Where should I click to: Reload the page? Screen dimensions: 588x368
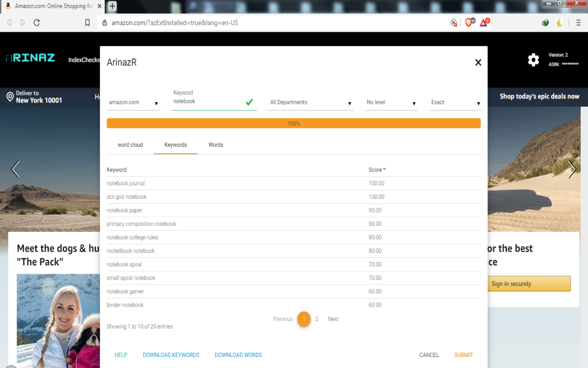37,23
